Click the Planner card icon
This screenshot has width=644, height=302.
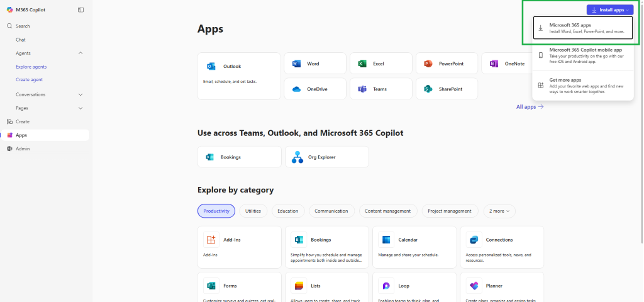474,286
